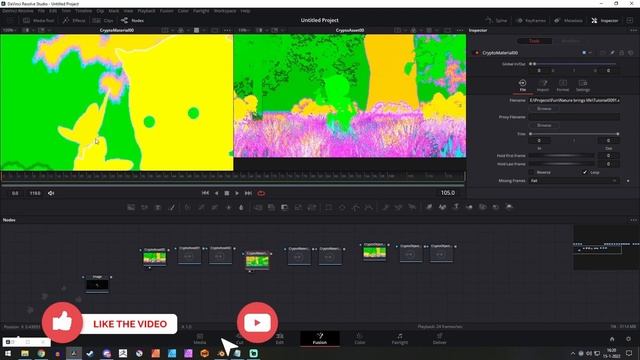Image resolution: width=640 pixels, height=360 pixels.
Task: Adjust Global In/Out slider
Action: (573, 64)
